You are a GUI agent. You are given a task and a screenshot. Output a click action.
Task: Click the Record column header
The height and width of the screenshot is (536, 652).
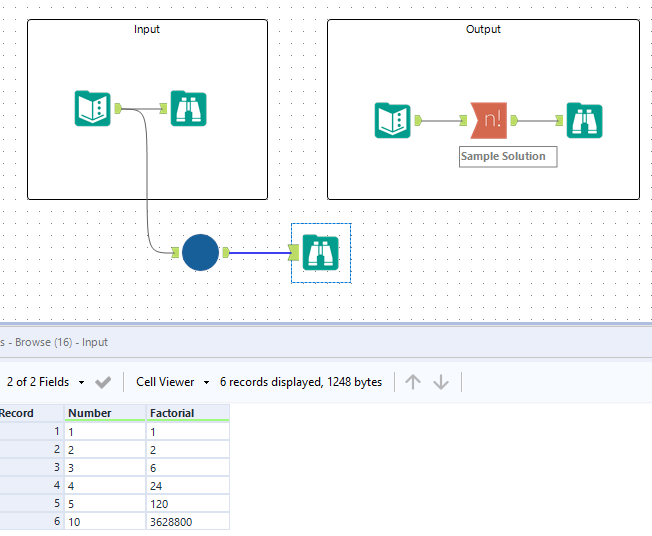point(18,413)
